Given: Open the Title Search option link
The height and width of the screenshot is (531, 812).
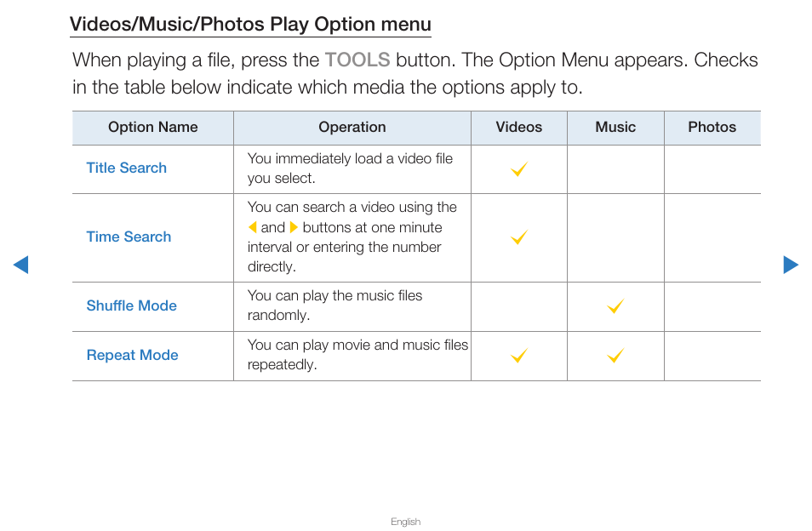Looking at the screenshot, I should tap(126, 168).
